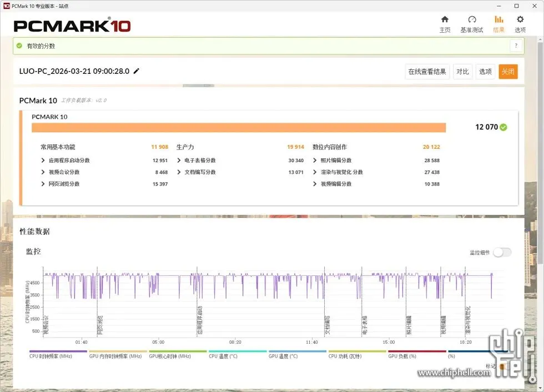
Task: Expand 照片编辑分数 row
Action: point(315,160)
